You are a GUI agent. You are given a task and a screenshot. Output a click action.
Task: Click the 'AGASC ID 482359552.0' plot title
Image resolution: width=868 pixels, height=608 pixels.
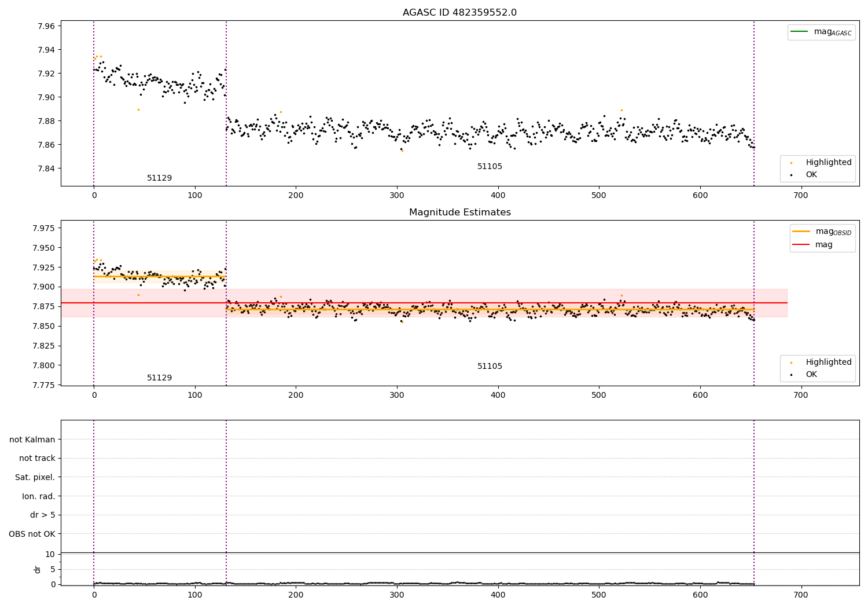[x=459, y=13]
